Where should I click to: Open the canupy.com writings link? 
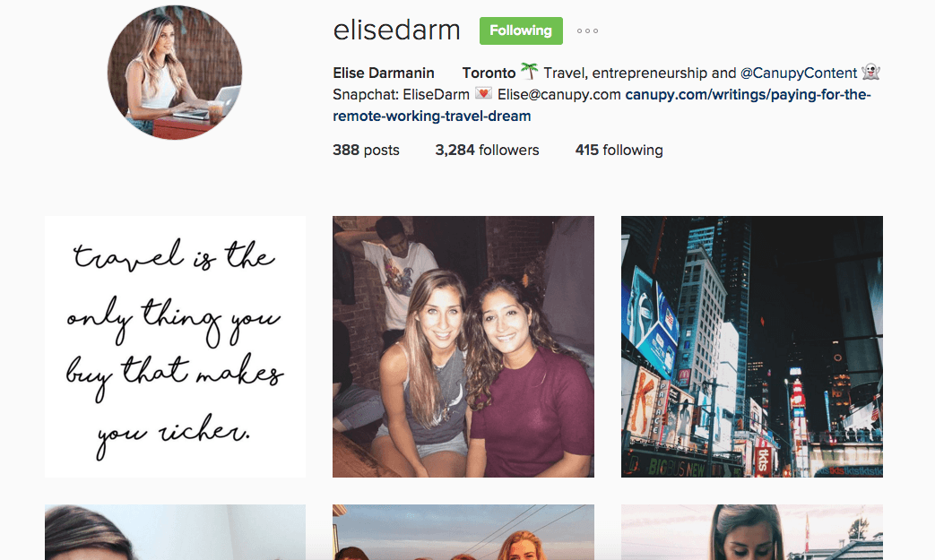(x=602, y=106)
